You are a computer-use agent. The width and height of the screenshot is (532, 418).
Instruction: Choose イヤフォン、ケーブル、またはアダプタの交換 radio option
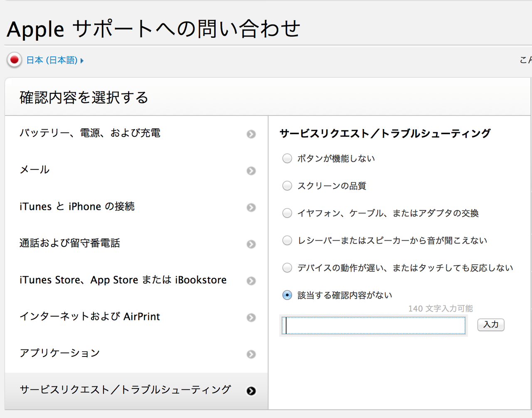[x=287, y=213]
